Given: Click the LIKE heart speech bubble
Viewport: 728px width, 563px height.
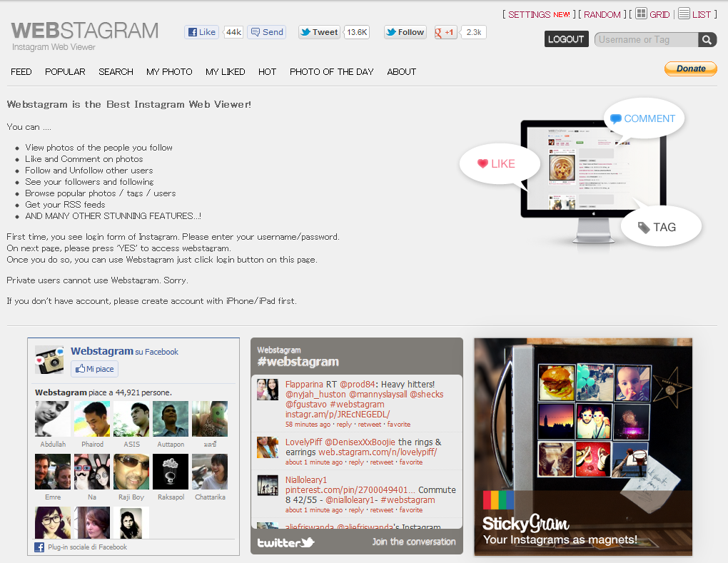Looking at the screenshot, I should click(500, 164).
